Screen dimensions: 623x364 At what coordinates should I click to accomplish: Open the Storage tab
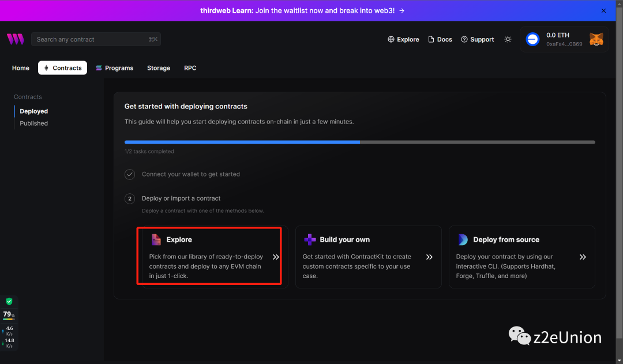pyautogui.click(x=159, y=68)
